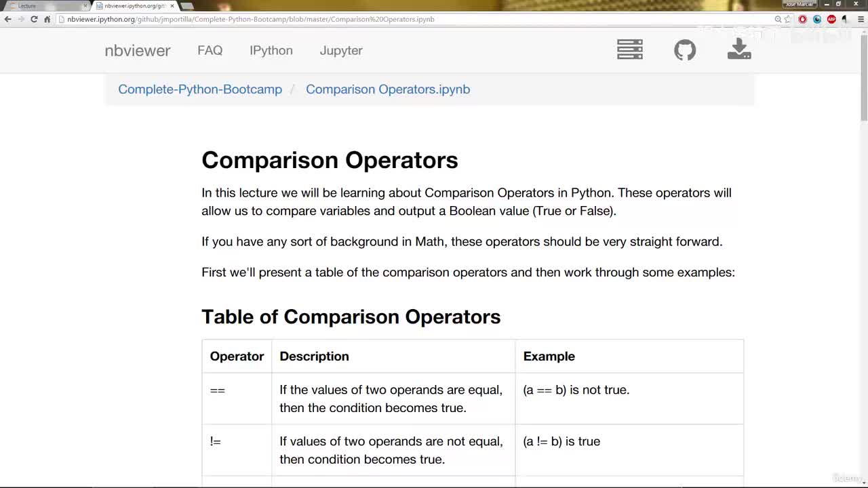Open the Complete-Python-Bootcamp breadcrumb link
The width and height of the screenshot is (868, 488).
pyautogui.click(x=200, y=89)
